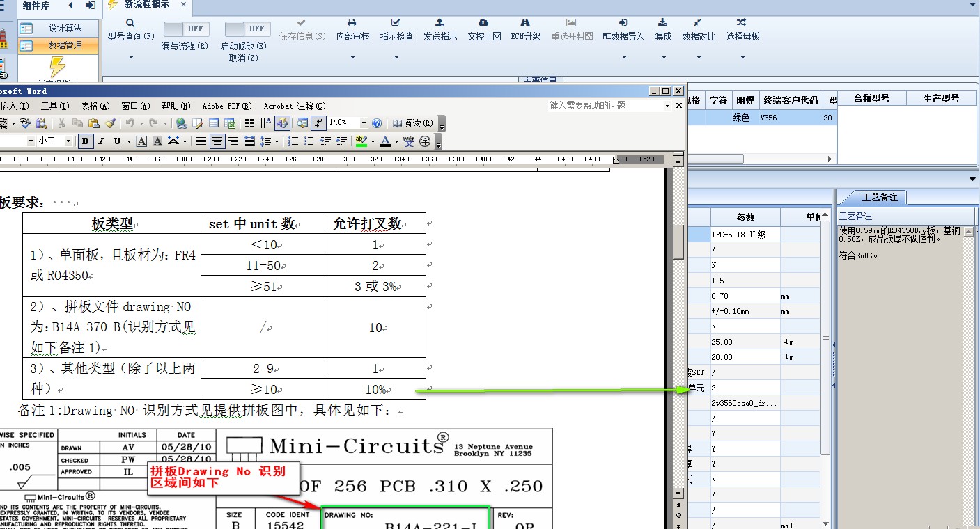Open Word zoom 140% dropdown
Image resolution: width=980 pixels, height=529 pixels.
pos(363,123)
